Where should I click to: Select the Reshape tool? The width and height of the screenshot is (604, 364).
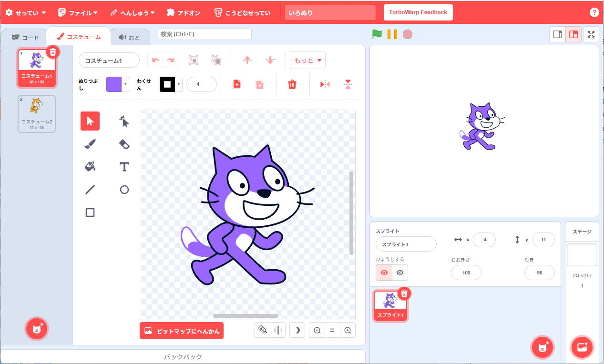(x=124, y=121)
